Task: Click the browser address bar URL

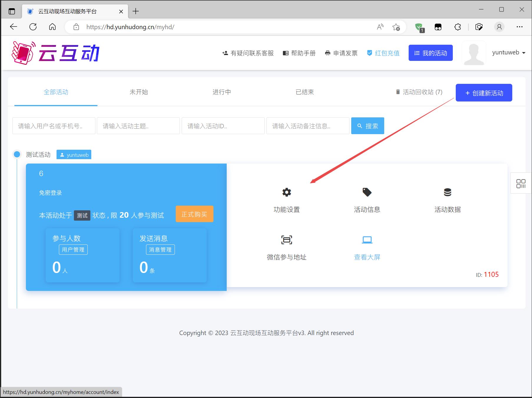Action: click(130, 27)
